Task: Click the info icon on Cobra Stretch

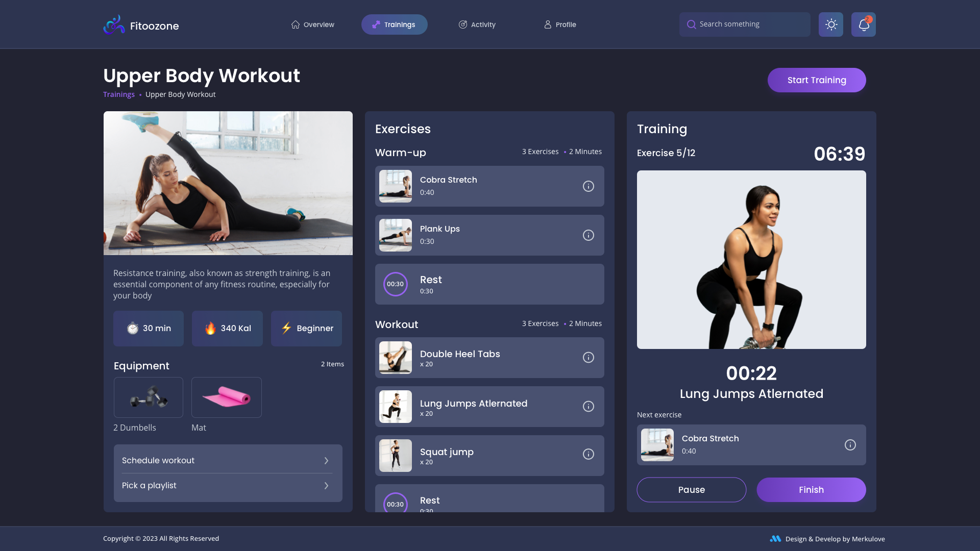Action: [x=589, y=186]
